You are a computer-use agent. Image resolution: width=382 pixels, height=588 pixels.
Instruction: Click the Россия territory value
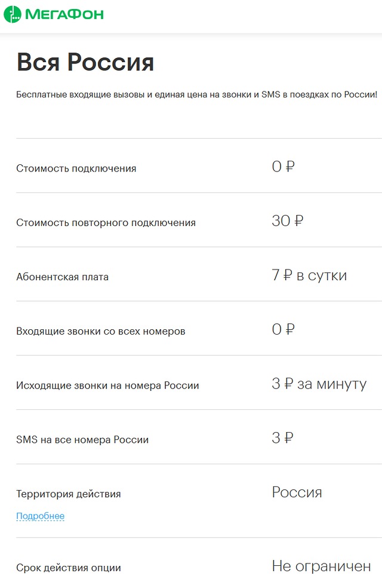[297, 492]
